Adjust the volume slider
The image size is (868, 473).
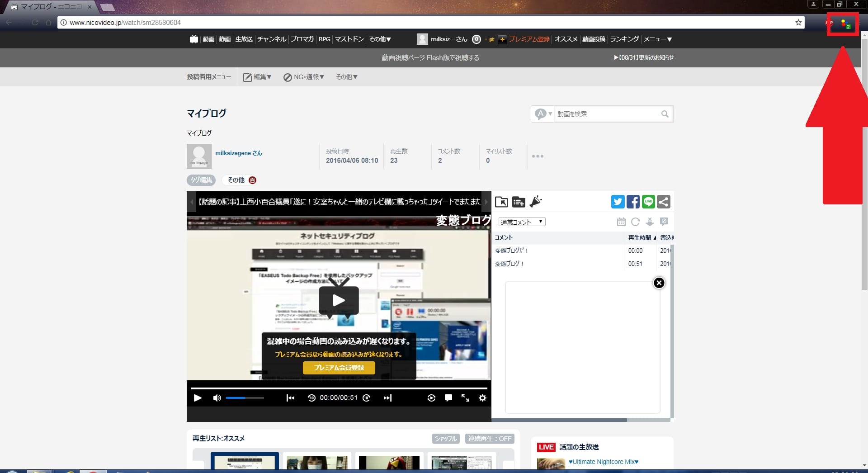coord(245,398)
